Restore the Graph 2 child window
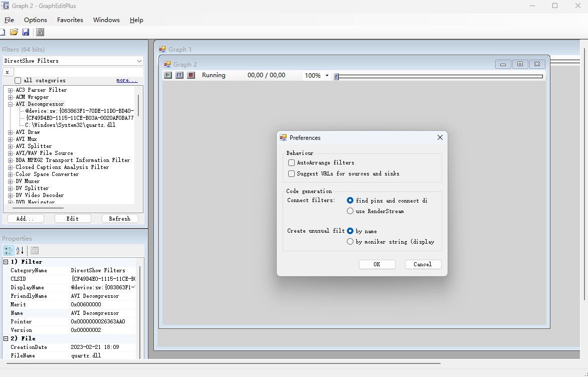The height and width of the screenshot is (377, 588). coord(520,64)
